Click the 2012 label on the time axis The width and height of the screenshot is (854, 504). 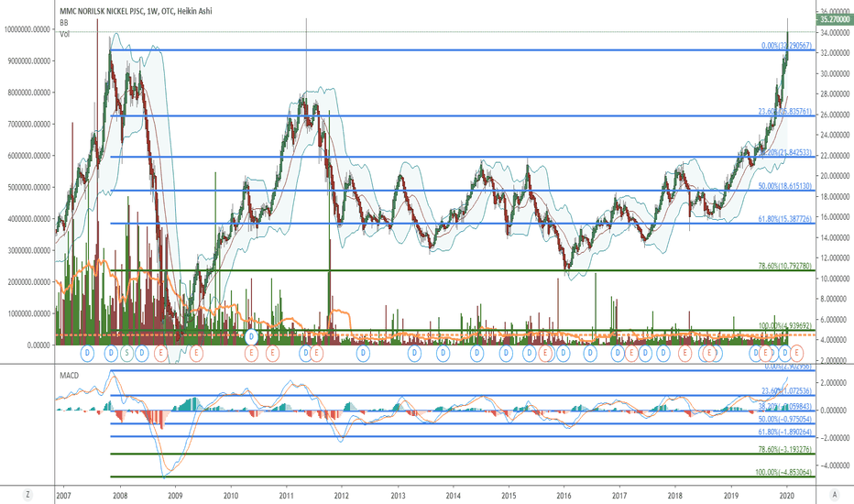(342, 495)
